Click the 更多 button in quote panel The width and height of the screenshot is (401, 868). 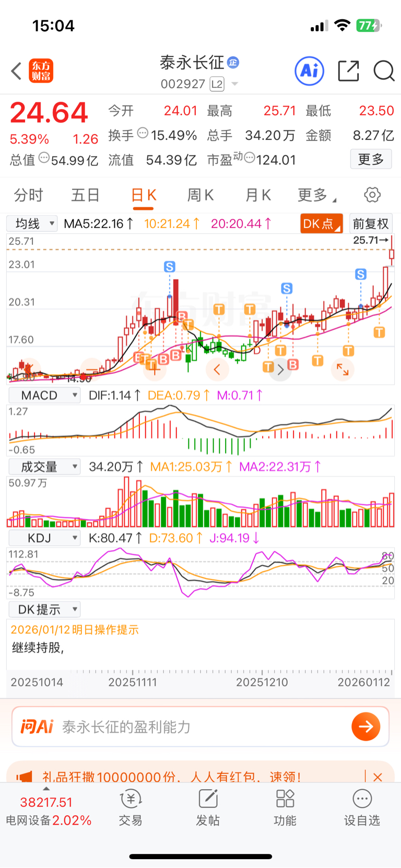371,159
